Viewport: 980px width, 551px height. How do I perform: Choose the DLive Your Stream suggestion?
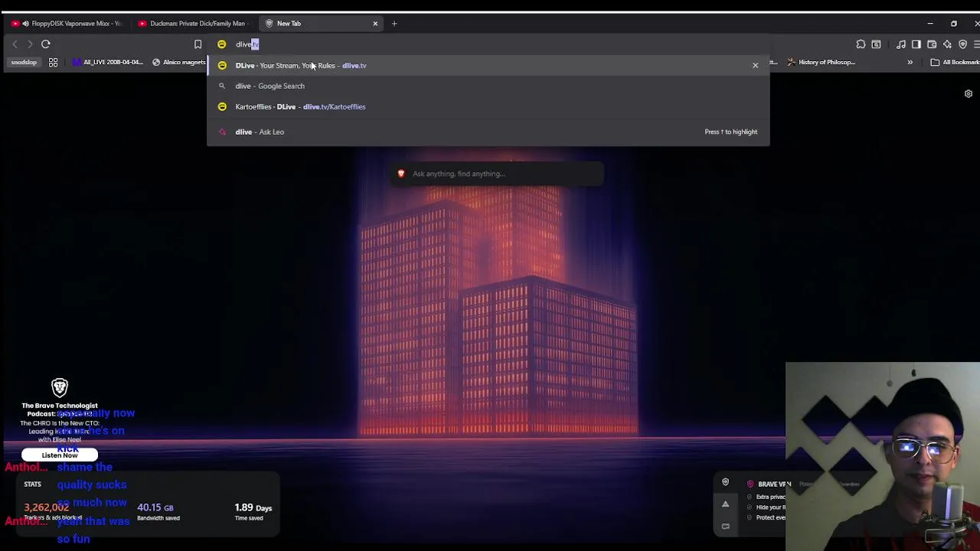pos(488,65)
